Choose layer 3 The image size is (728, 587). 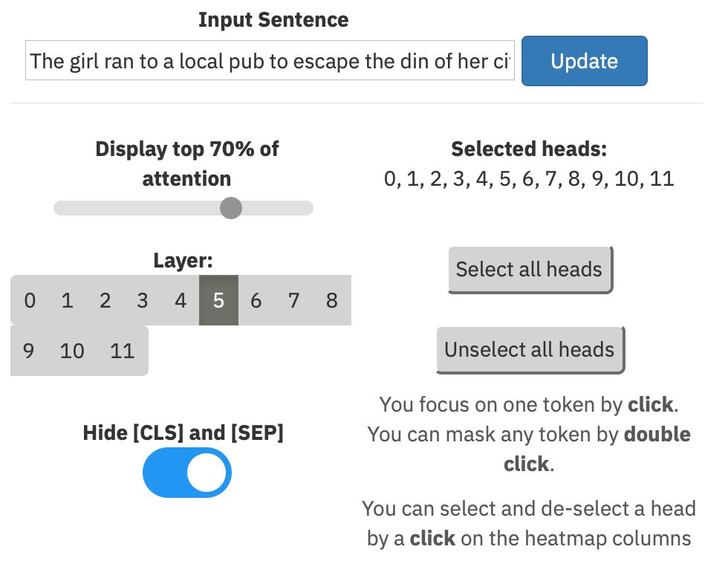pos(143,300)
